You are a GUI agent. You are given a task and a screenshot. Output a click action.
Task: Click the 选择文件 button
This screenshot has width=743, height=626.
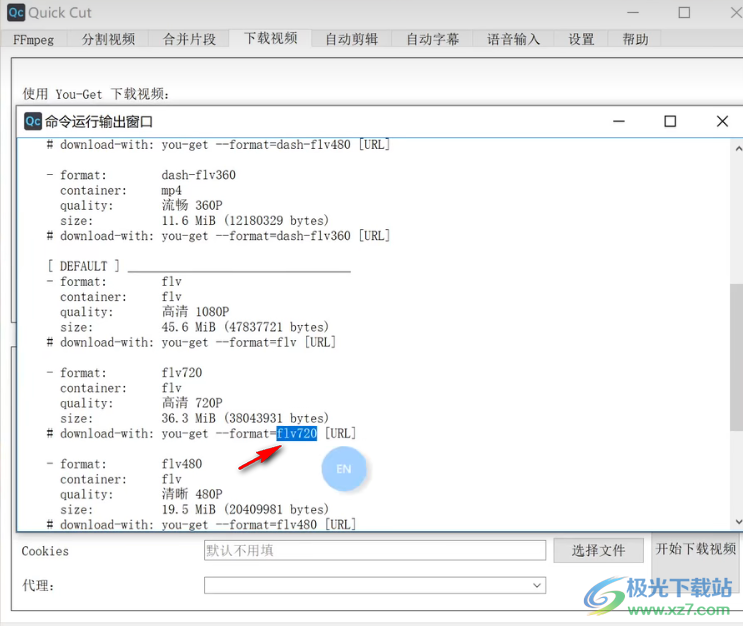[x=598, y=550]
